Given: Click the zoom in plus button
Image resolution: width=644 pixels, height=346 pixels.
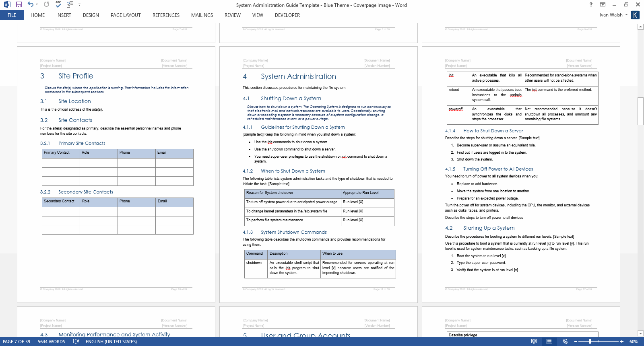Looking at the screenshot, I should (x=622, y=342).
